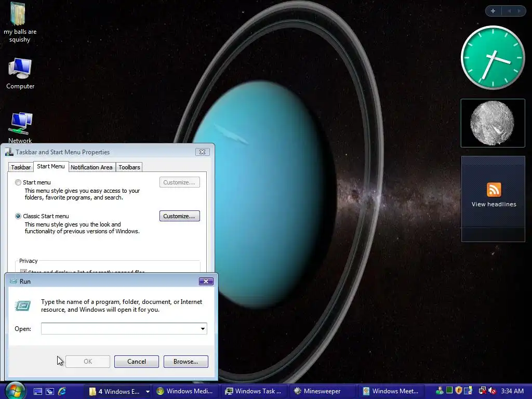Image resolution: width=532 pixels, height=399 pixels.
Task: Click Cancel in the Run dialog
Action: click(x=137, y=362)
